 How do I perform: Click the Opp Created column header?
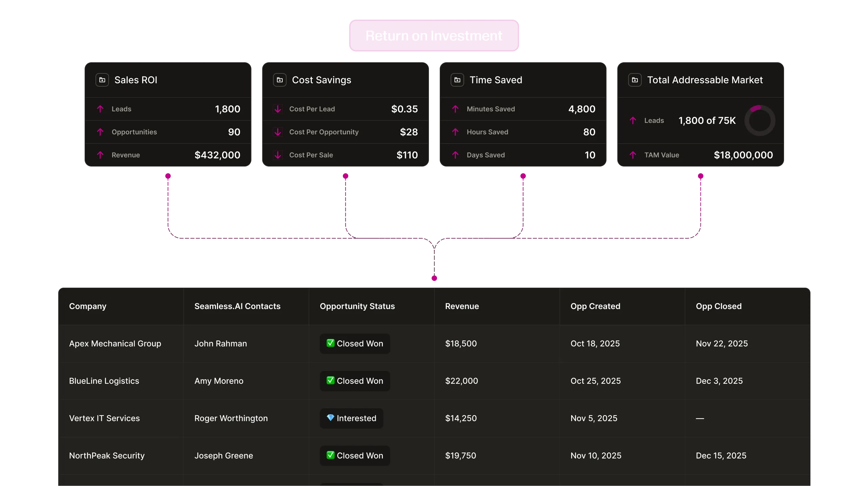595,306
